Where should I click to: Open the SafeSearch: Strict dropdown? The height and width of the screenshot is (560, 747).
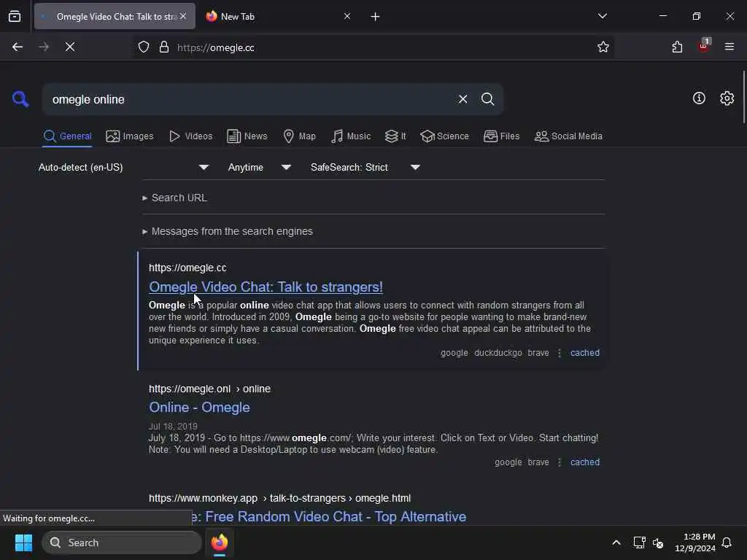tap(365, 167)
